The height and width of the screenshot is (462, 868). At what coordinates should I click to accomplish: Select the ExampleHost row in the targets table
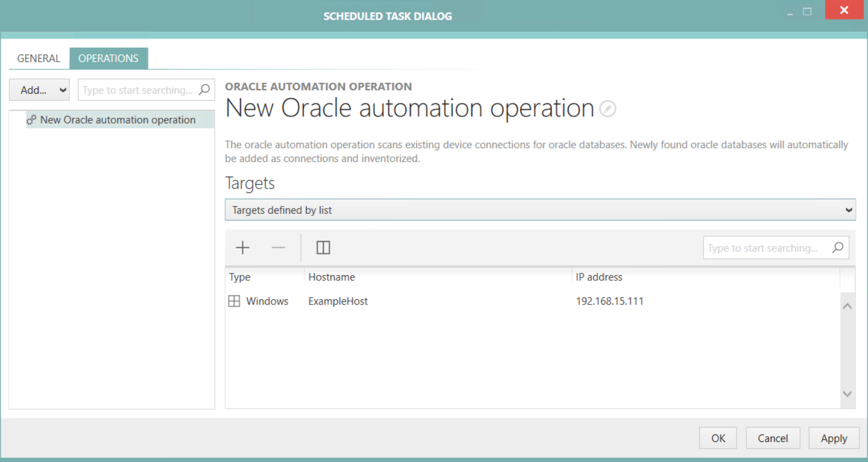tap(338, 301)
